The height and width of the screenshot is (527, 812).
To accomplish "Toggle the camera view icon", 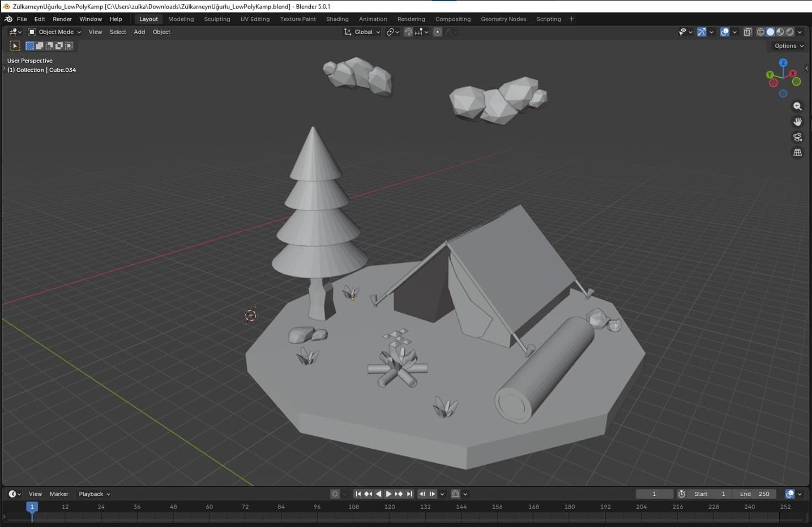I will [x=797, y=137].
